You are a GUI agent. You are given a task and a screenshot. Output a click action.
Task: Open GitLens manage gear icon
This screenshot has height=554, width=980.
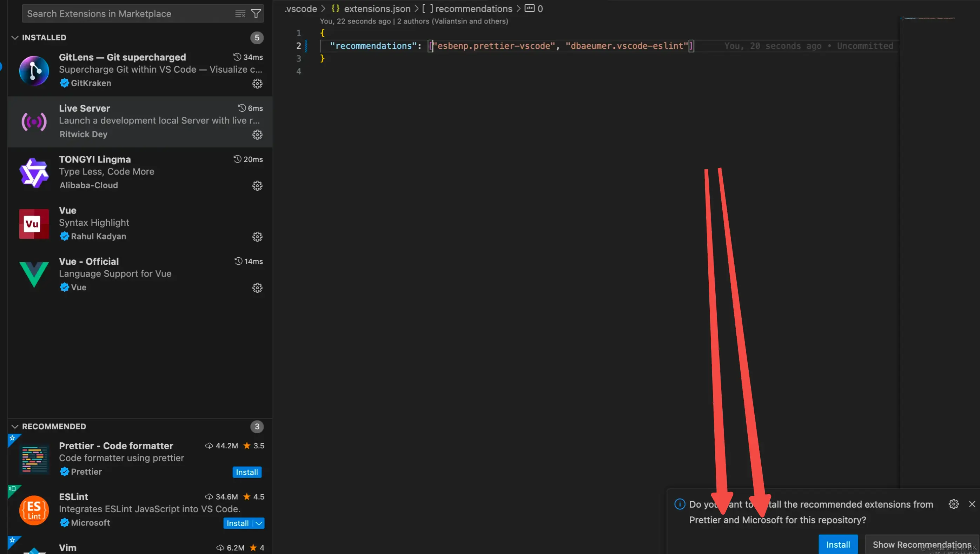click(257, 83)
